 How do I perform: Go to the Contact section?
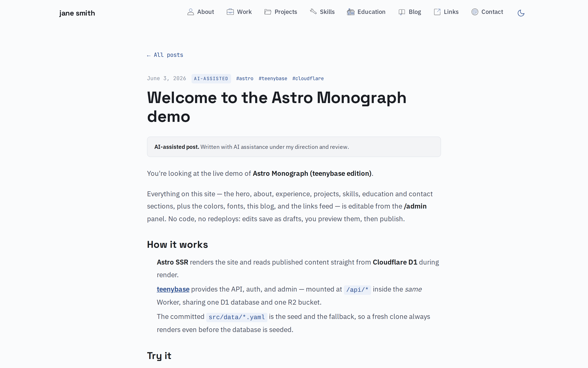pos(487,12)
